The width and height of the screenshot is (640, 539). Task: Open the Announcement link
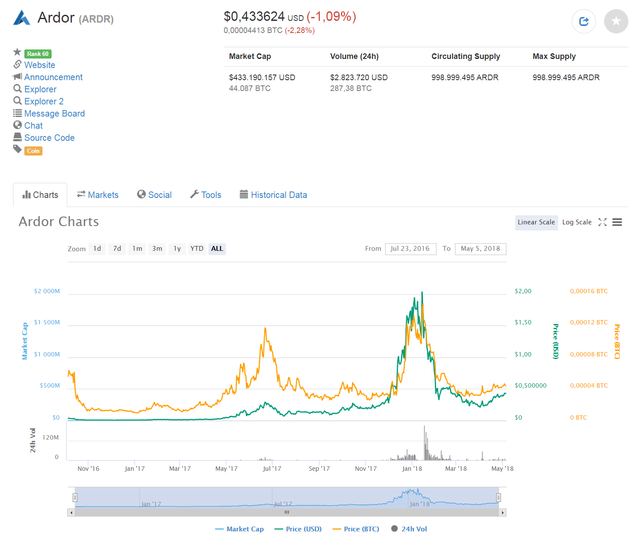(53, 77)
